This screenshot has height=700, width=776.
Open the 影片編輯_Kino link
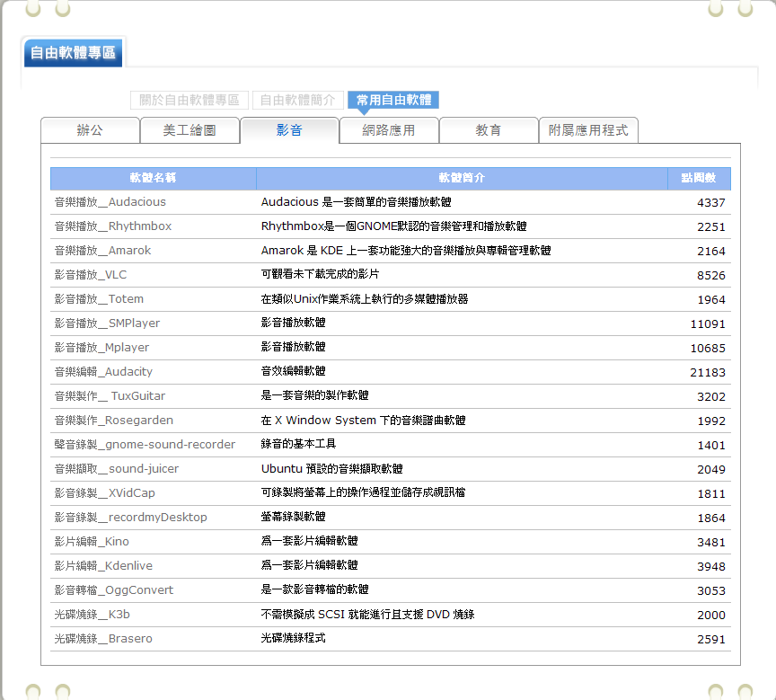click(92, 542)
